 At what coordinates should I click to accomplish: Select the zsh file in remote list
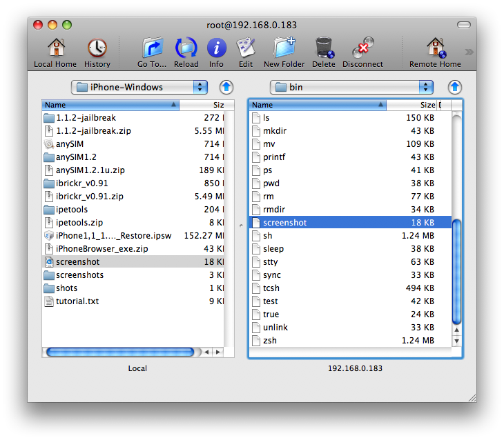pyautogui.click(x=269, y=341)
